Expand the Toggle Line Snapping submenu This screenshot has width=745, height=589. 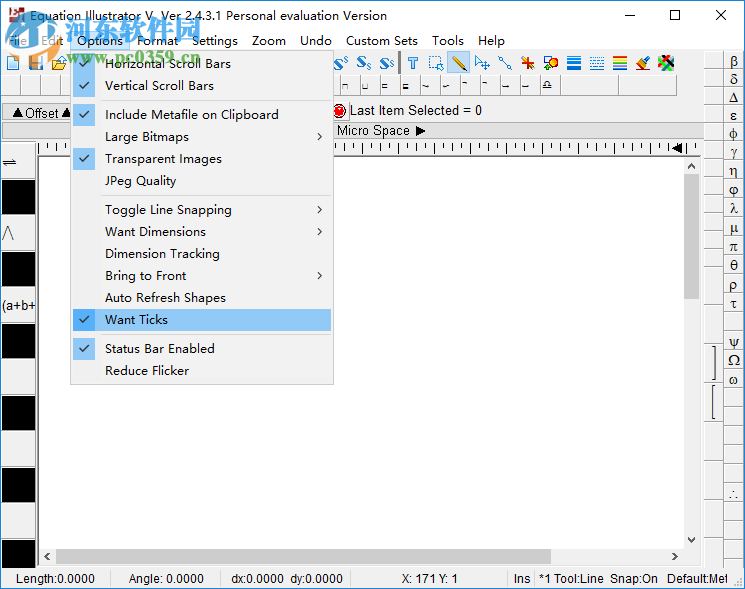(x=202, y=210)
